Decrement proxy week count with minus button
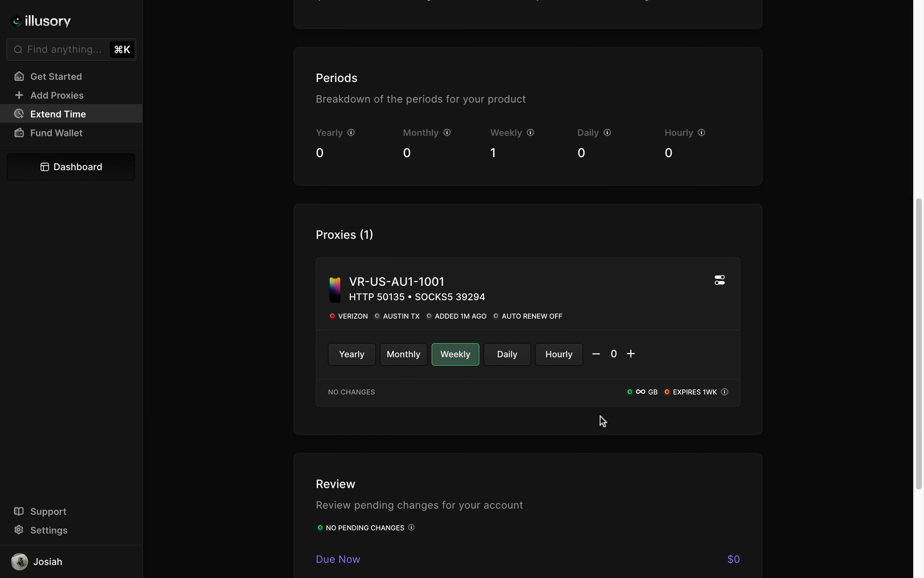This screenshot has width=924, height=578. (596, 354)
